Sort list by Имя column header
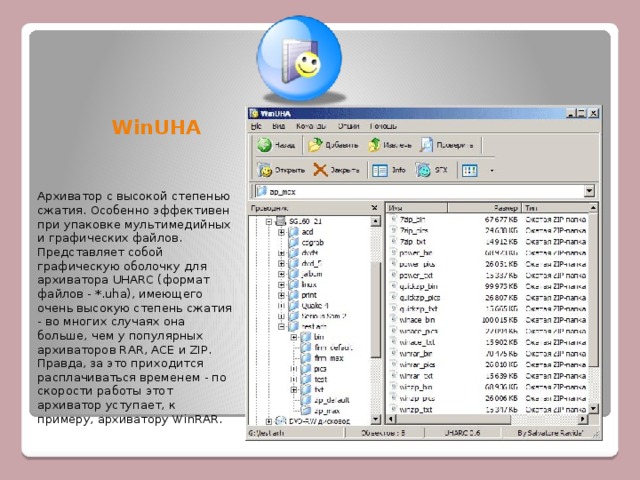Image resolution: width=640 pixels, height=480 pixels. 417,208
